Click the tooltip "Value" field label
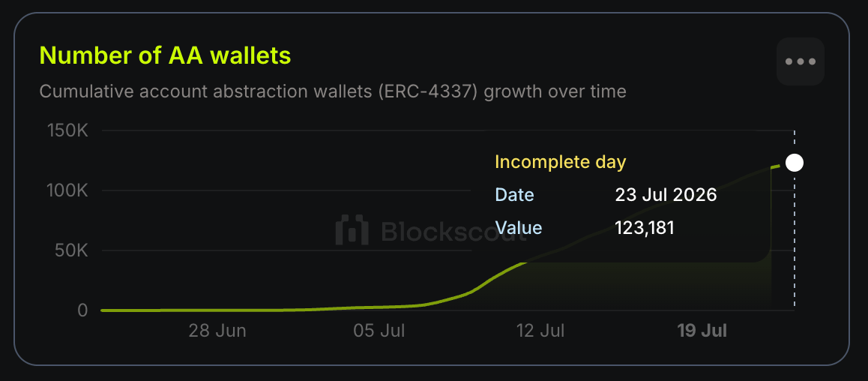 [x=518, y=227]
